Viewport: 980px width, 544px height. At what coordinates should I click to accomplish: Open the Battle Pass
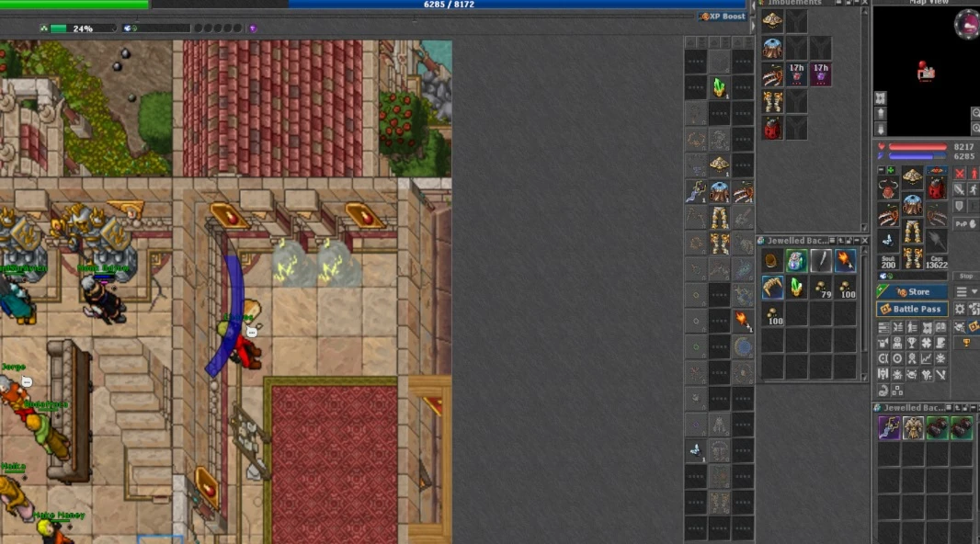(x=912, y=310)
